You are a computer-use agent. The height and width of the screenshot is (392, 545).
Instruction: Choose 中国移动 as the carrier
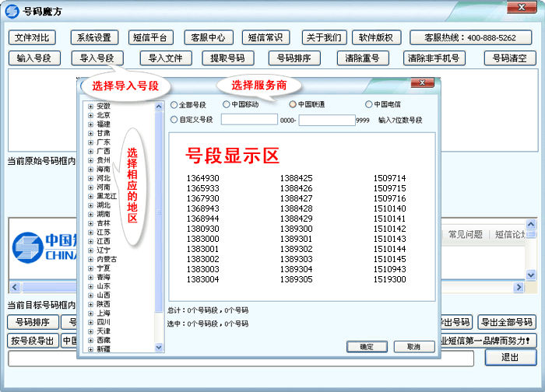(x=227, y=104)
